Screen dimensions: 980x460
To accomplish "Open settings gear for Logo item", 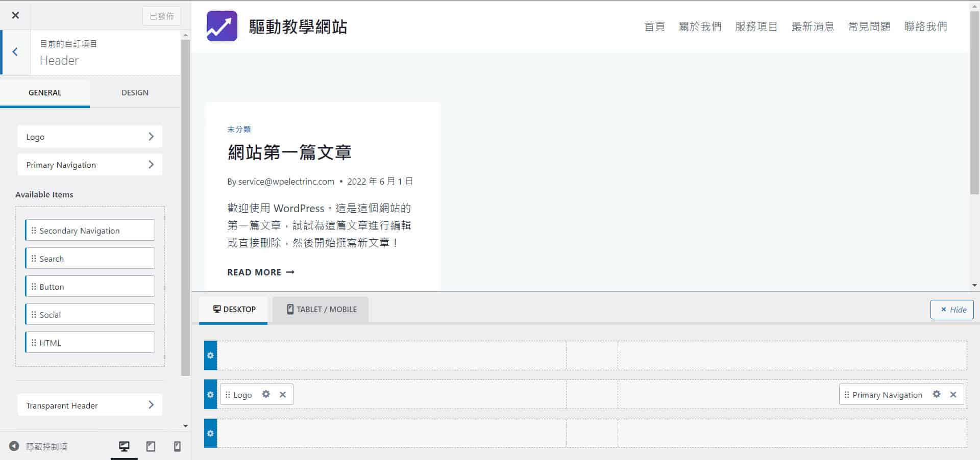I will [x=266, y=394].
